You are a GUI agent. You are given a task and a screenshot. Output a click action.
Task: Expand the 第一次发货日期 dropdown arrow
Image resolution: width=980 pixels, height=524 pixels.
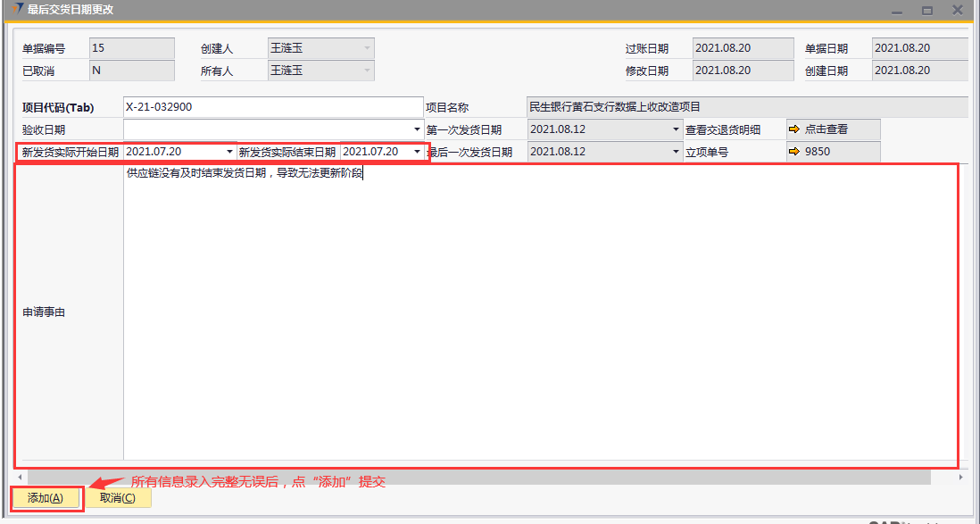(676, 129)
